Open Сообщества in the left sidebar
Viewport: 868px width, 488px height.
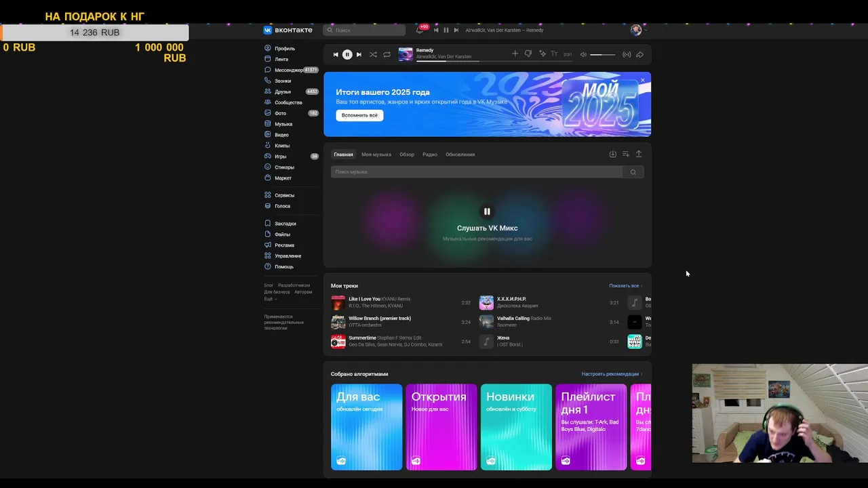click(283, 102)
